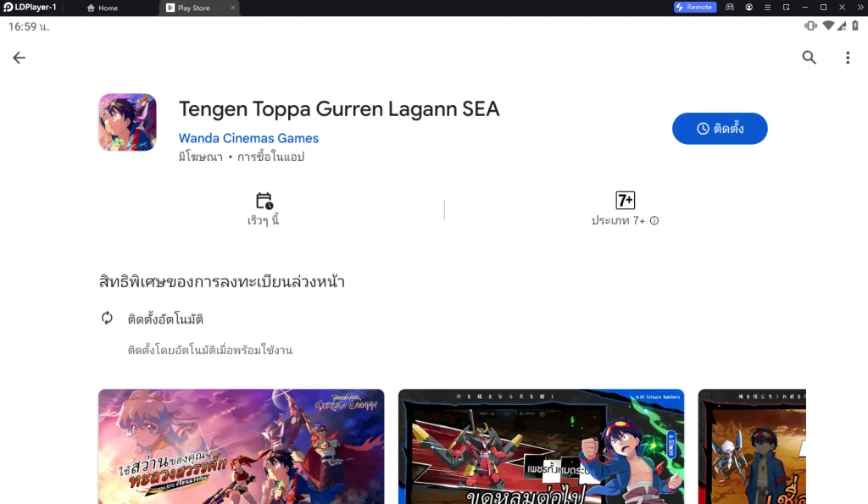Minimize the LDPlayer window
The height and width of the screenshot is (504, 868).
805,7
